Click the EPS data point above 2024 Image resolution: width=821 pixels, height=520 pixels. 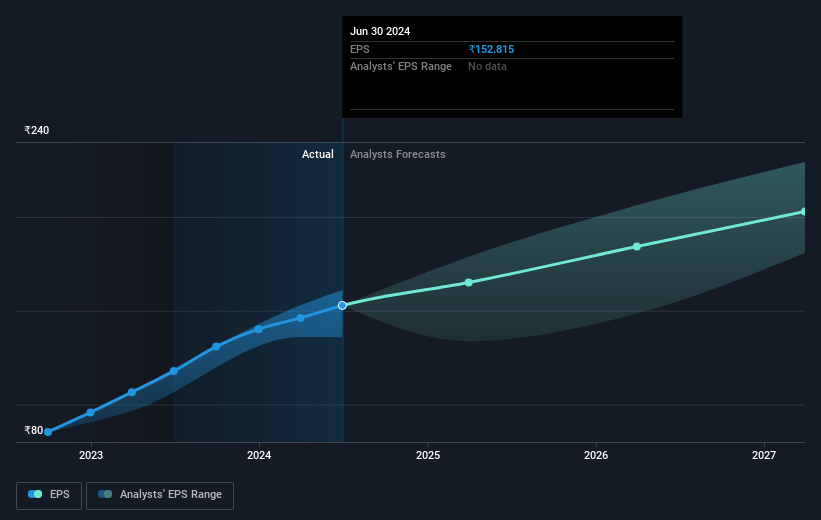coord(258,329)
